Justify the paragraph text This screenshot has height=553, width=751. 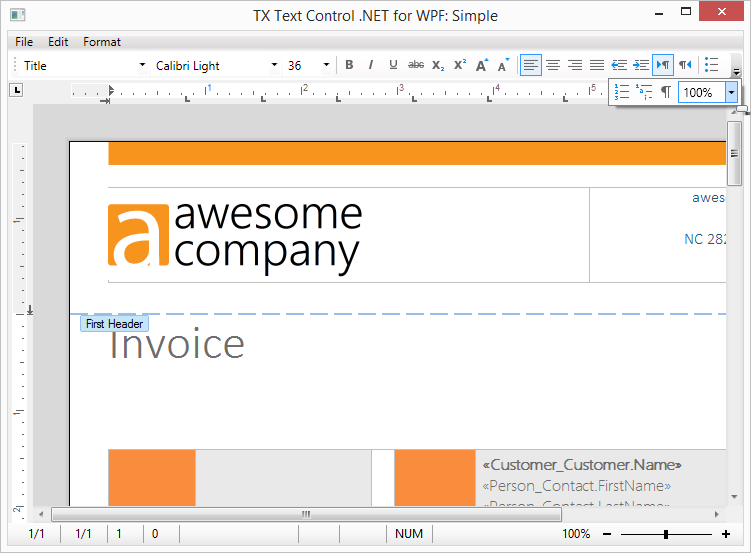pyautogui.click(x=597, y=65)
